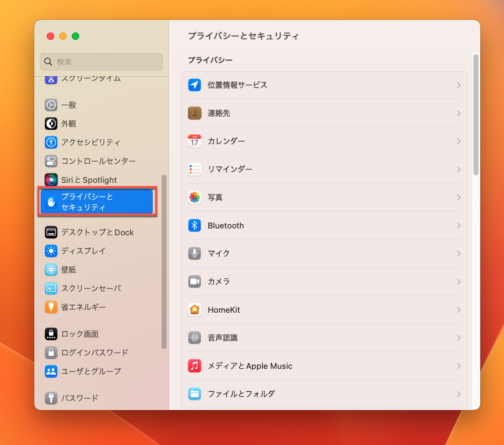
Task: Click the 位置情報サービス location arrow icon
Action: click(195, 85)
